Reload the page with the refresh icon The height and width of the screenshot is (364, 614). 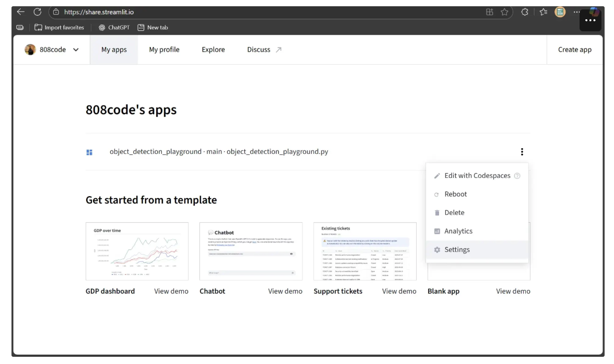click(x=37, y=11)
